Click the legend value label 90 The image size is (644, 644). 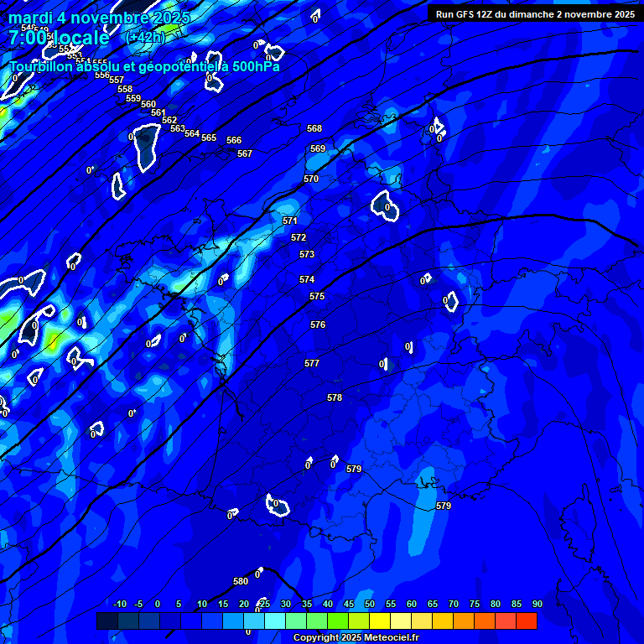(537, 604)
